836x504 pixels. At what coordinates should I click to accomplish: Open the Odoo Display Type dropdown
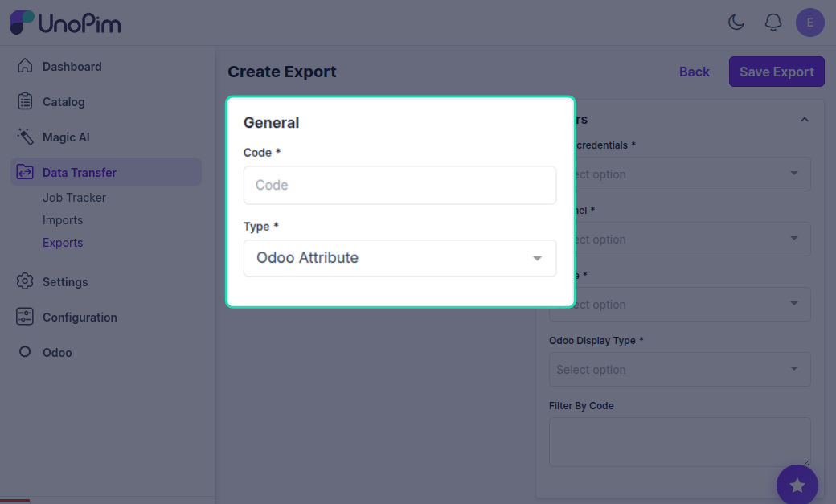click(x=680, y=369)
